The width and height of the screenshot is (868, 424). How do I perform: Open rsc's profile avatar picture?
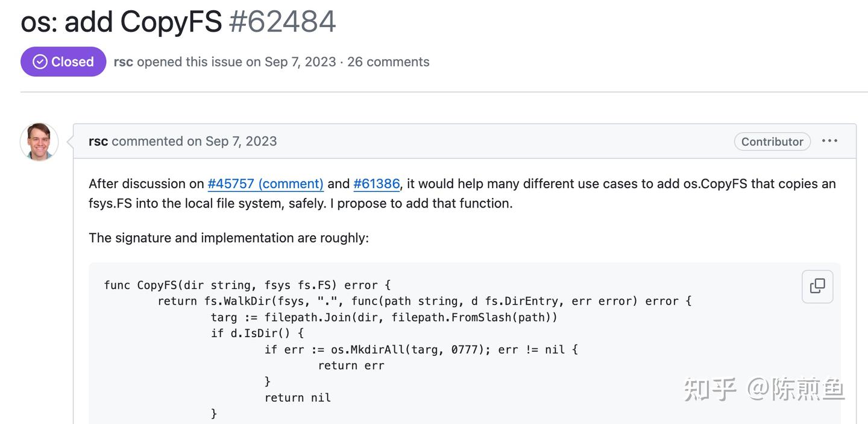39,142
